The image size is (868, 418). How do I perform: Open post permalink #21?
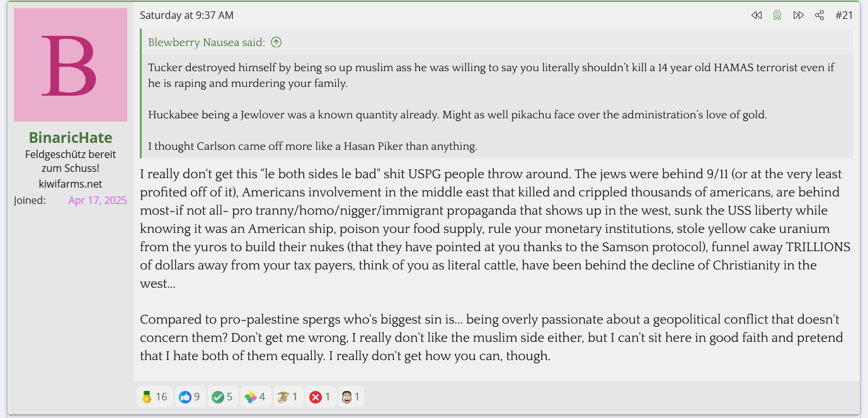(844, 15)
